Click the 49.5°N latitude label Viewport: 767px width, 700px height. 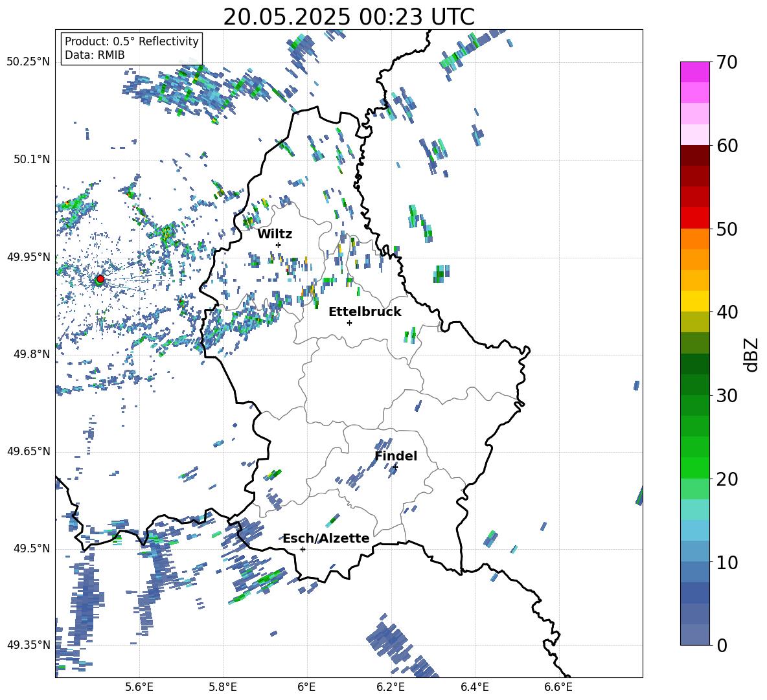tap(31, 548)
